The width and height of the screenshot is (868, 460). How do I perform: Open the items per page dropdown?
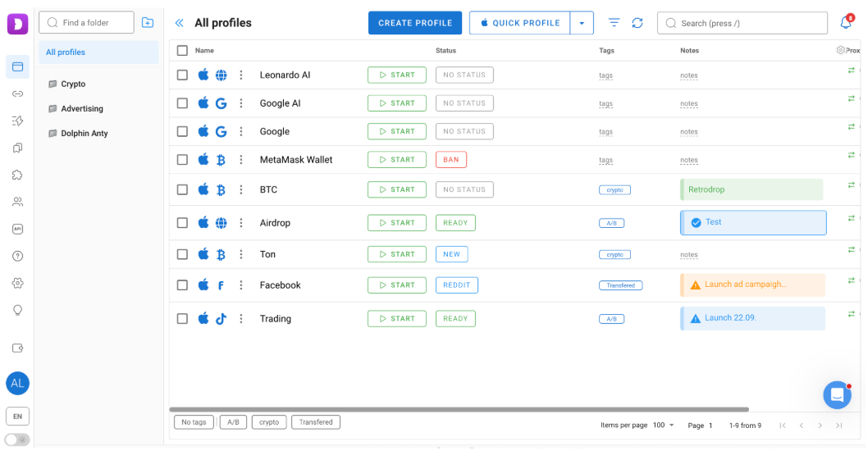(663, 425)
